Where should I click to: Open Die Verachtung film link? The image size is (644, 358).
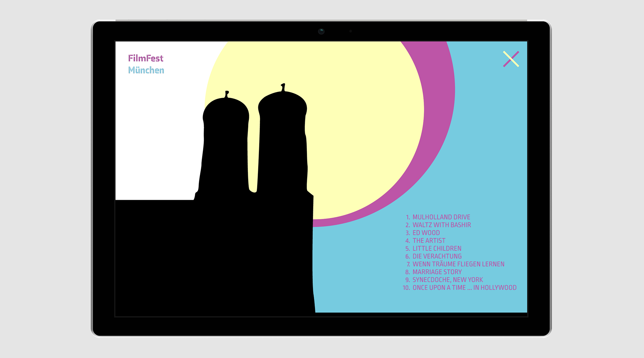[437, 256]
